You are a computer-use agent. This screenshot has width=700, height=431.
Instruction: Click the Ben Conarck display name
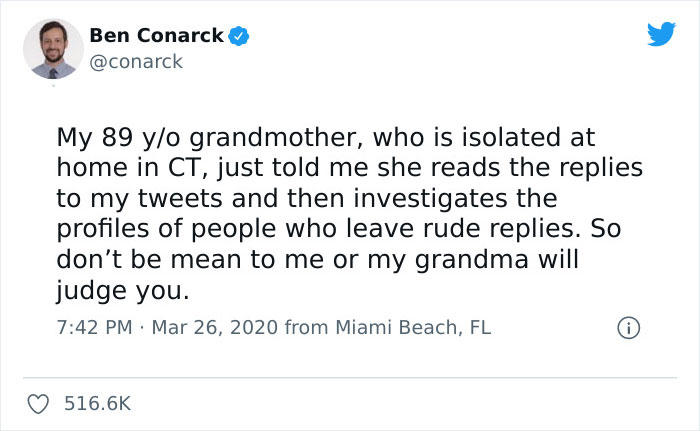point(156,36)
